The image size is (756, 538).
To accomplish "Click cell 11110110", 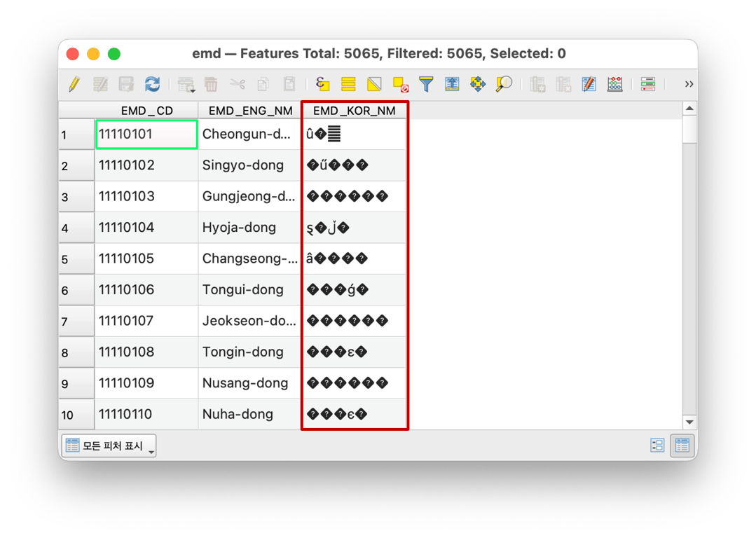I will (146, 414).
